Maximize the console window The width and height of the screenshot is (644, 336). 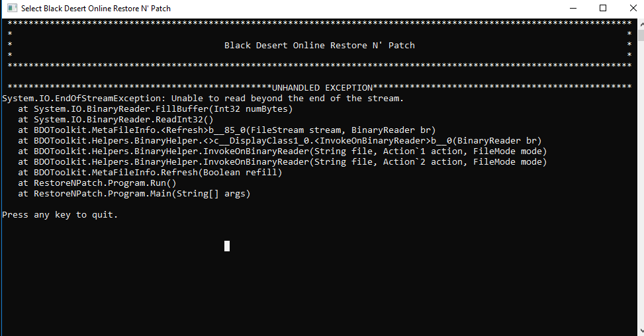[602, 9]
